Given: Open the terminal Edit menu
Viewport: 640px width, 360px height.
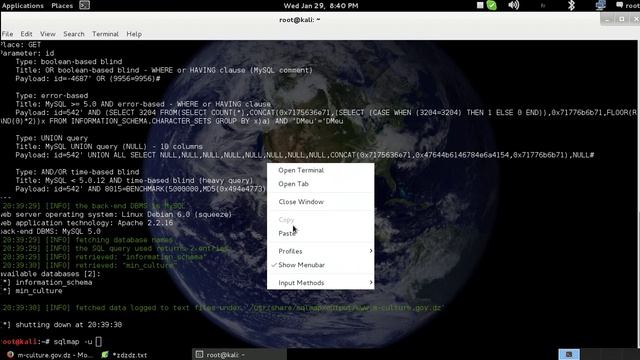Looking at the screenshot, I should [x=27, y=34].
